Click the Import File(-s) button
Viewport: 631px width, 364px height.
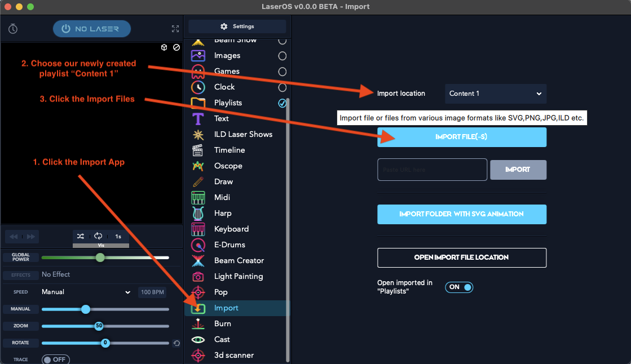(461, 137)
